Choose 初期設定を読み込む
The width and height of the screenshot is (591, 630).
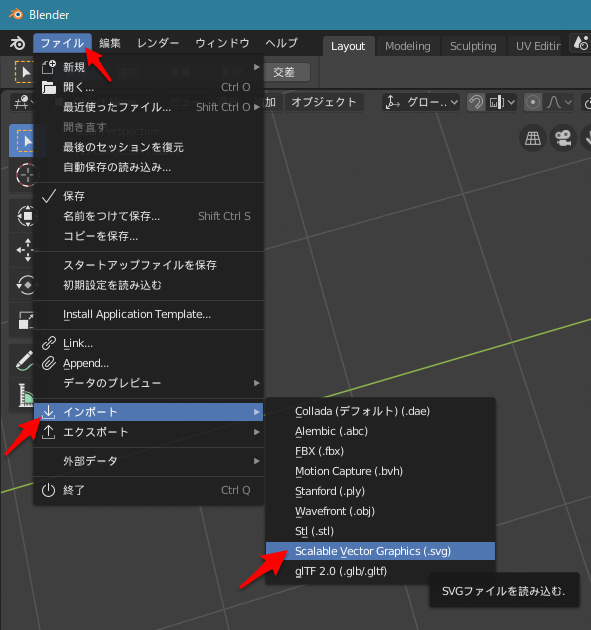(x=149, y=285)
